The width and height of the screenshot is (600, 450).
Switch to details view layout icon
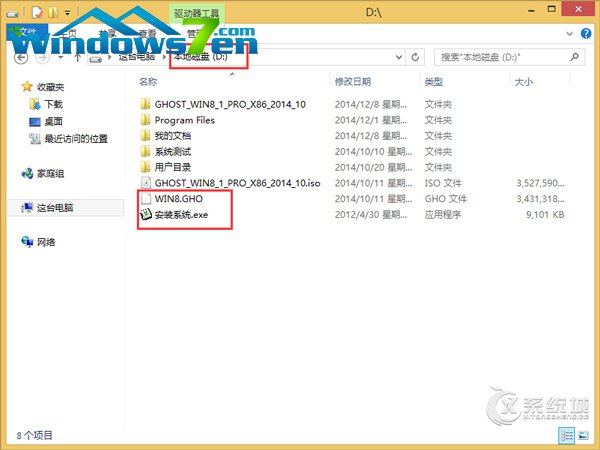tap(567, 436)
